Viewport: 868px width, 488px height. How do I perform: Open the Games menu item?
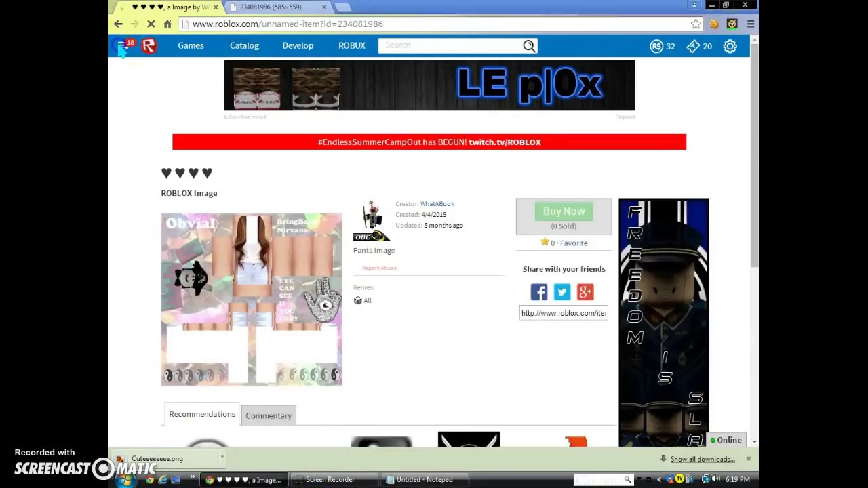coord(191,45)
